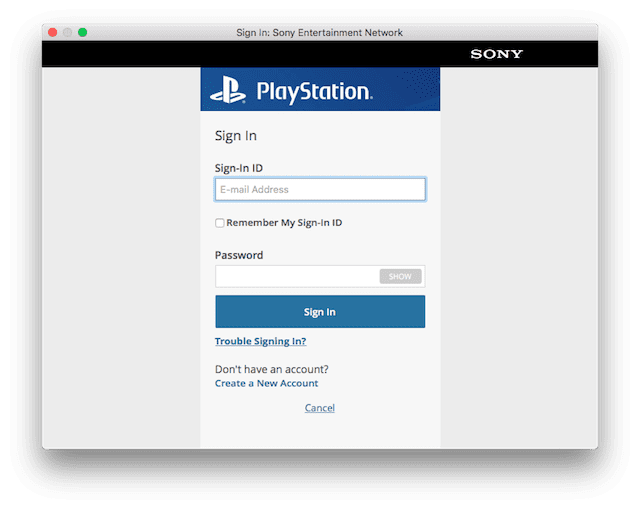Click the SONY logo in the header
Image resolution: width=640 pixels, height=509 pixels.
pos(496,54)
